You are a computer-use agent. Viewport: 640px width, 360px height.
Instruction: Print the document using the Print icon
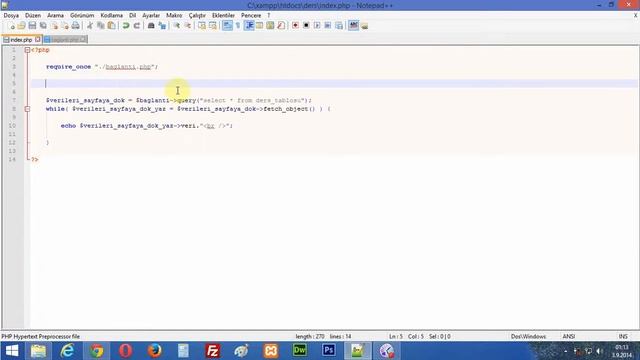pos(76,26)
